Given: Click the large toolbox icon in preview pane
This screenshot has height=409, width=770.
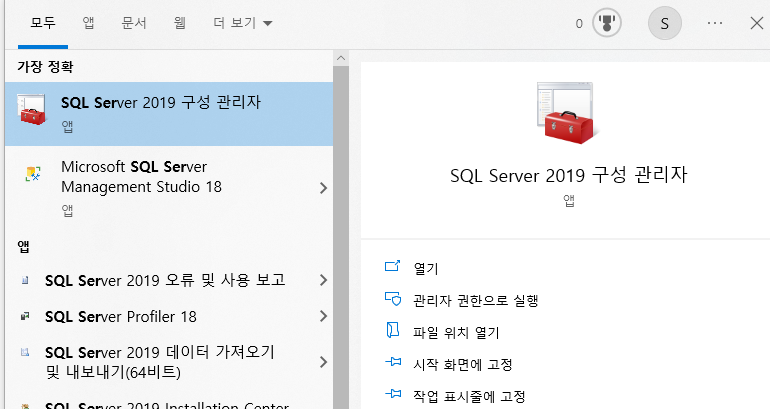Looking at the screenshot, I should coord(568,113).
